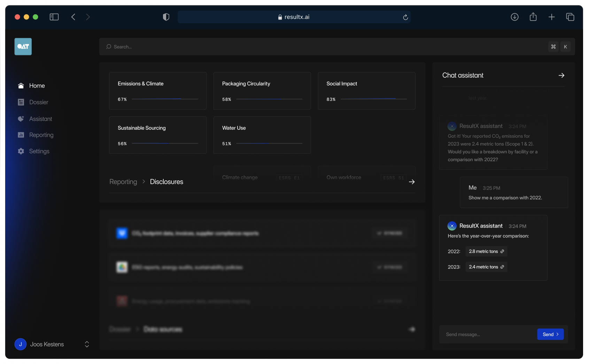Image resolution: width=589 pixels, height=364 pixels.
Task: Expand Disclosures with the right arrow
Action: 412,182
